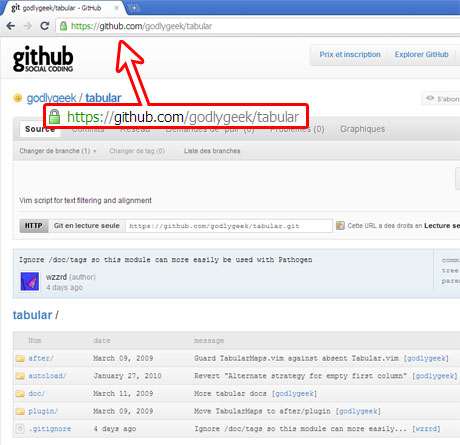Open the after/ folder link

[41, 358]
